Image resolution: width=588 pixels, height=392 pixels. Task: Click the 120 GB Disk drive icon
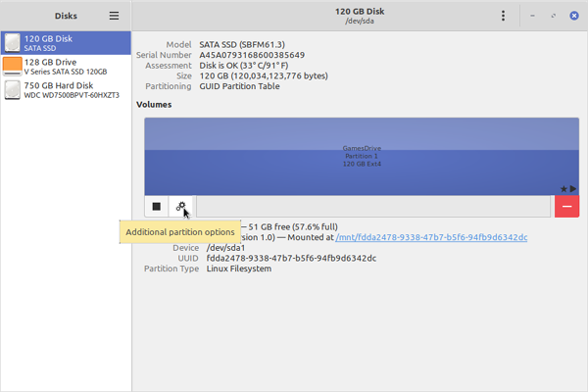(12, 42)
